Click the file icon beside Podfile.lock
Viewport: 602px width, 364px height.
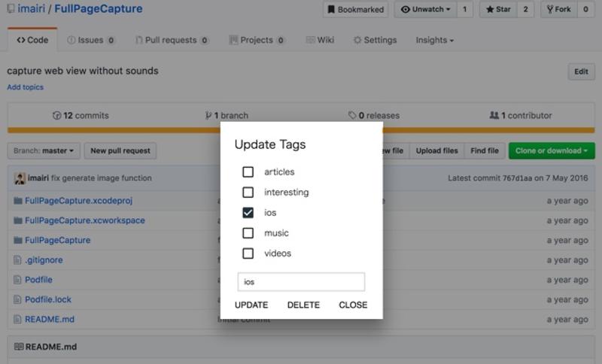17,299
